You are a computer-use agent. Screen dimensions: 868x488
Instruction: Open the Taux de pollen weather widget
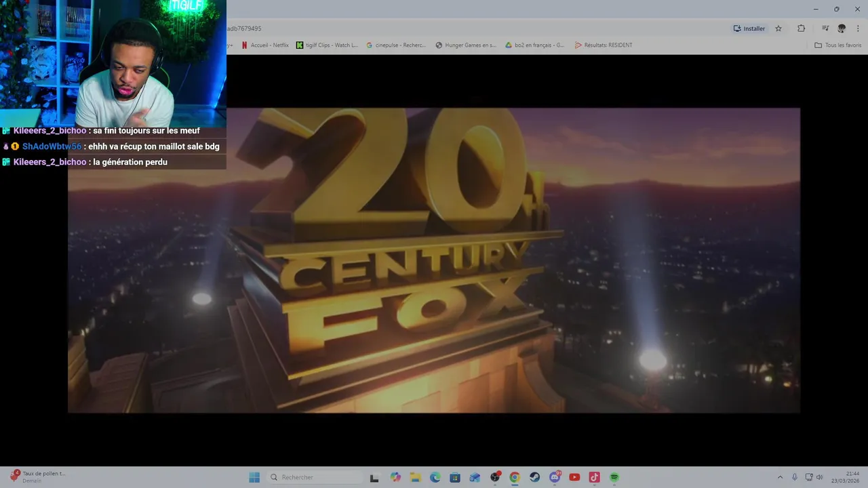pos(37,476)
